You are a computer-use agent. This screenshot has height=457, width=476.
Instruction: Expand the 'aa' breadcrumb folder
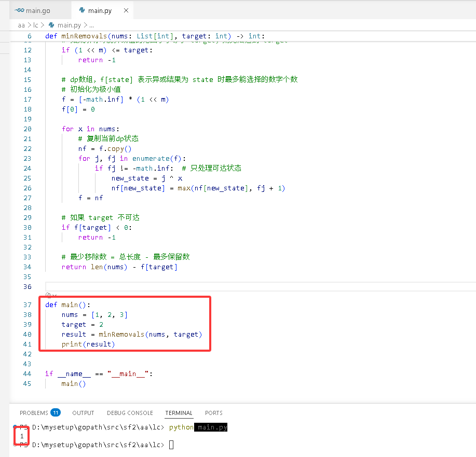[x=21, y=25]
